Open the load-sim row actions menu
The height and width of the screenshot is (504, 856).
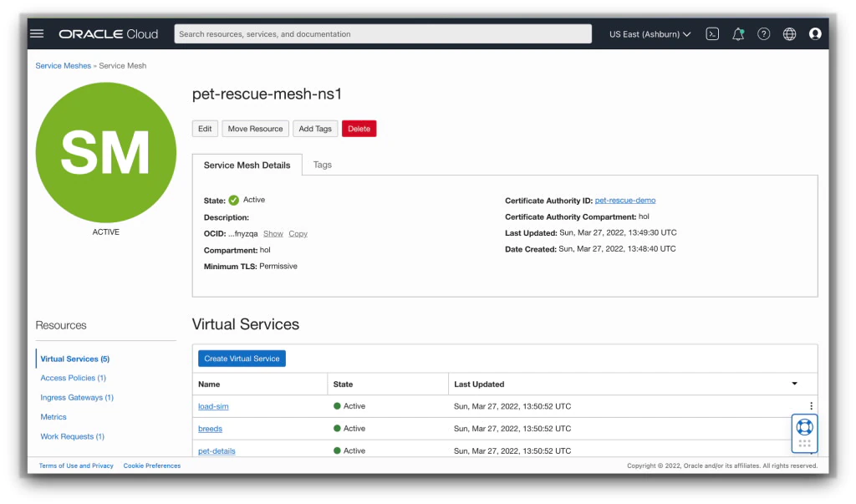[811, 406]
